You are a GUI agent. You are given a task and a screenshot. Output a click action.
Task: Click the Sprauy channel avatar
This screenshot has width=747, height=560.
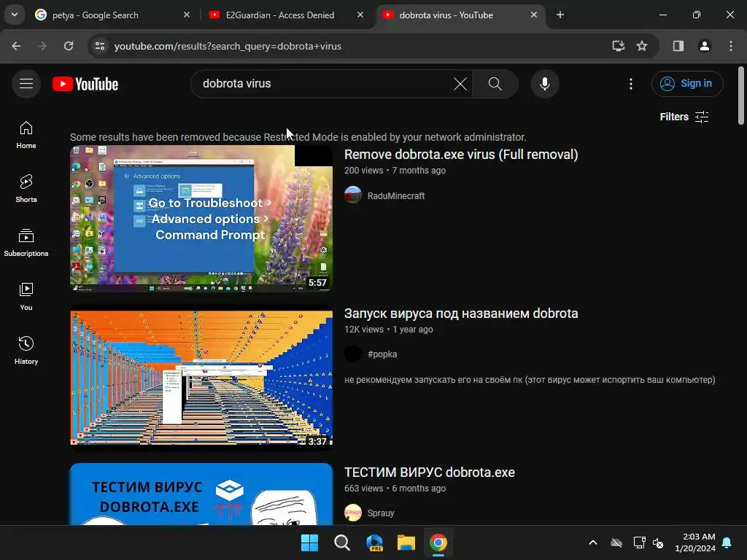tap(353, 513)
